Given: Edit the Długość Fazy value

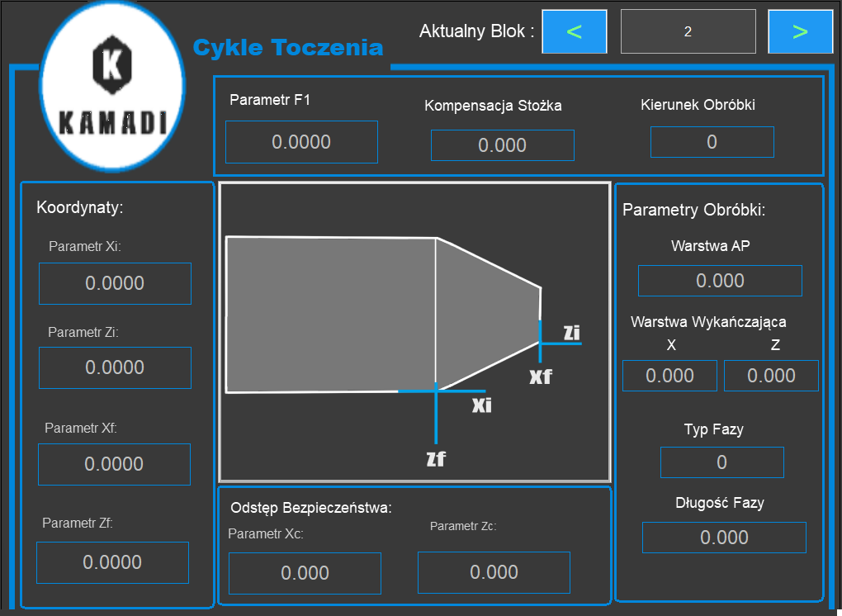Looking at the screenshot, I should (724, 538).
